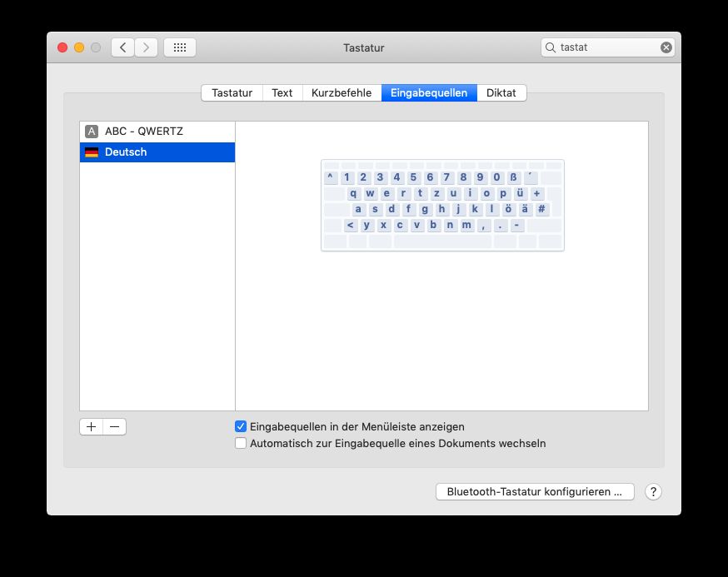Click the forward navigation arrow
Image resolution: width=728 pixels, height=577 pixels.
click(146, 47)
